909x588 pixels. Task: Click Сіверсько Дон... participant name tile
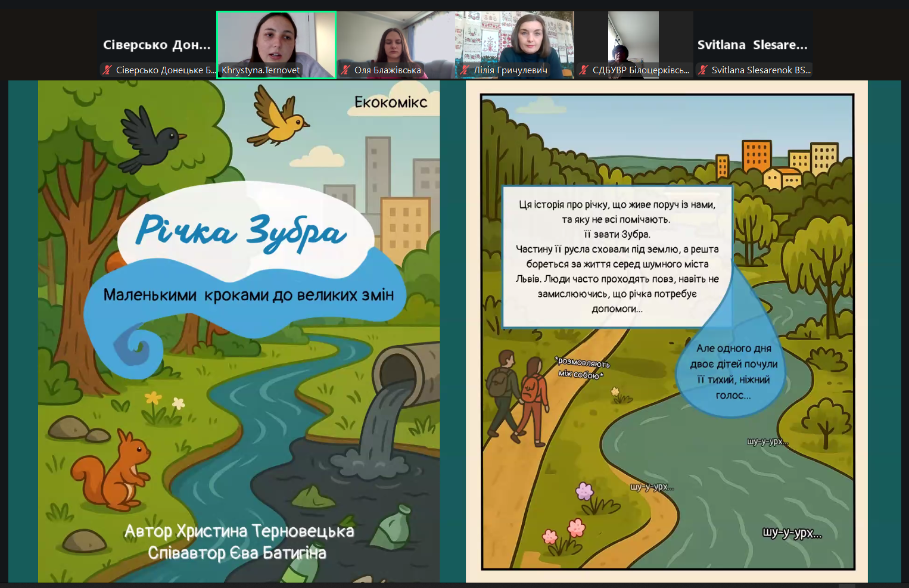[x=157, y=45]
